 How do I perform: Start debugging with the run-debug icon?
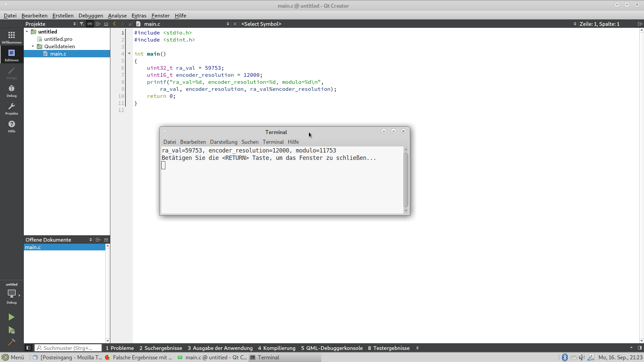coord(11,330)
